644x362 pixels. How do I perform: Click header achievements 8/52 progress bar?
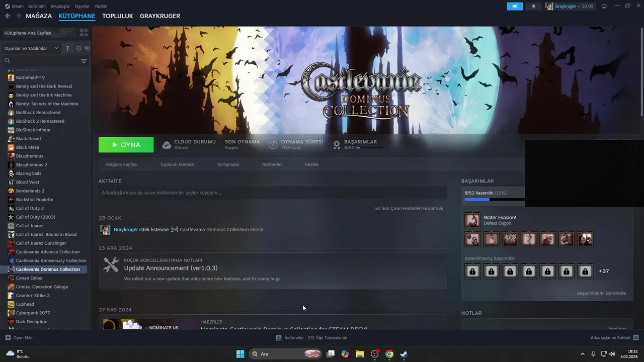click(x=369, y=148)
